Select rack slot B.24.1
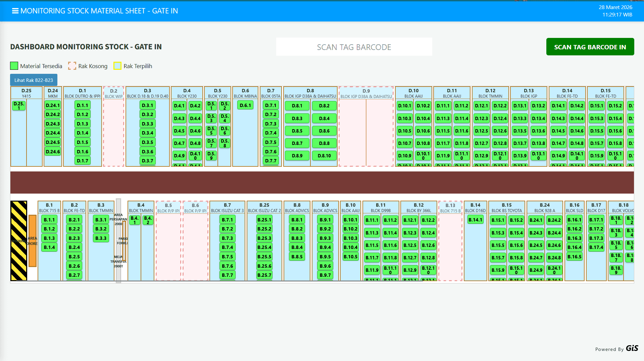This screenshot has width=644, height=361. point(536,220)
